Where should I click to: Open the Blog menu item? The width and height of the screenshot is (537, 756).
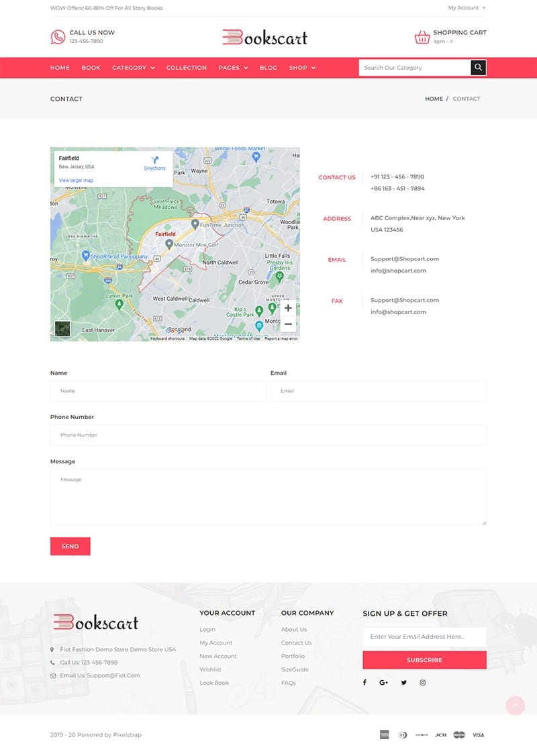tap(268, 68)
